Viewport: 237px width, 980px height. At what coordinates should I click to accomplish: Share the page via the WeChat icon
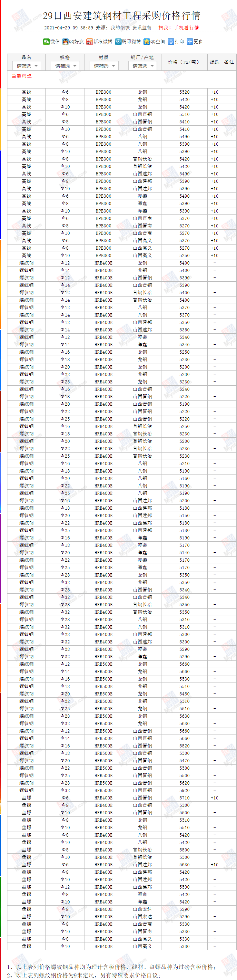46,41
